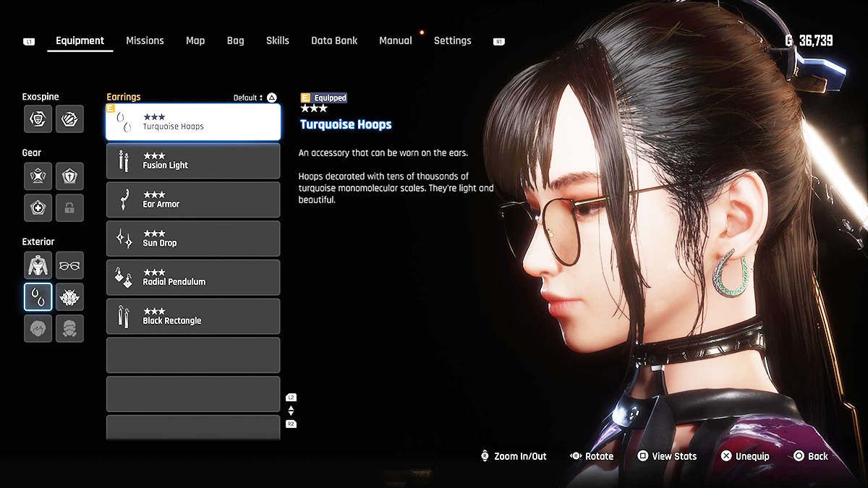This screenshot has width=868, height=488.
Task: Open the outfit suit Exterior slot
Action: tap(38, 265)
